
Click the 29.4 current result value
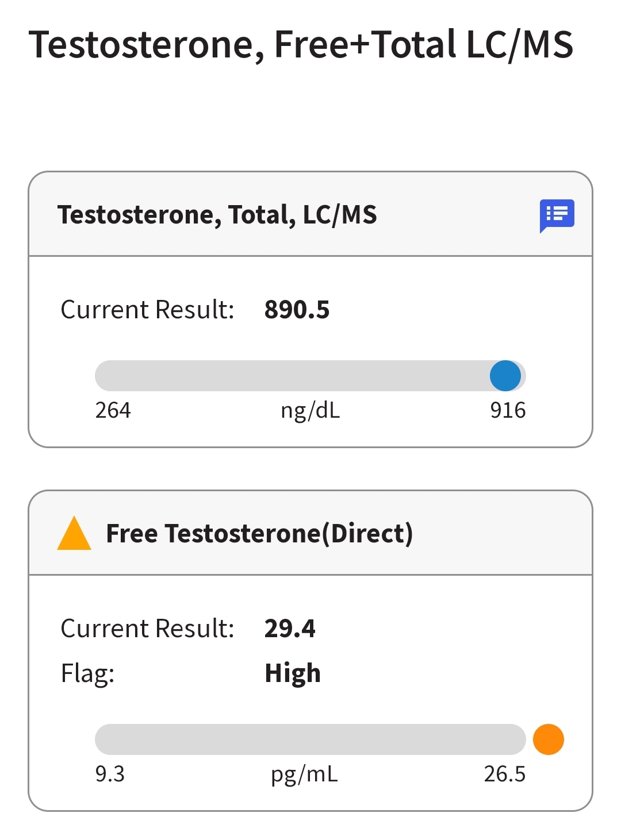pyautogui.click(x=290, y=629)
